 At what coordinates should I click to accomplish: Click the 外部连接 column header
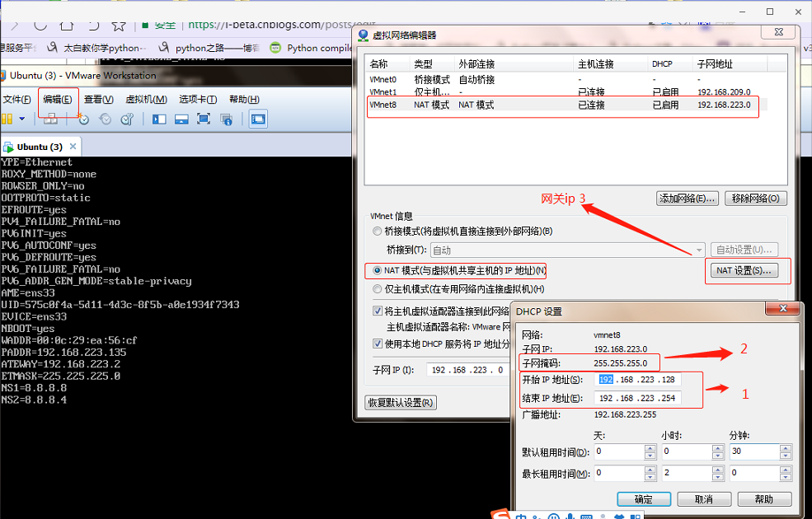[x=514, y=64]
